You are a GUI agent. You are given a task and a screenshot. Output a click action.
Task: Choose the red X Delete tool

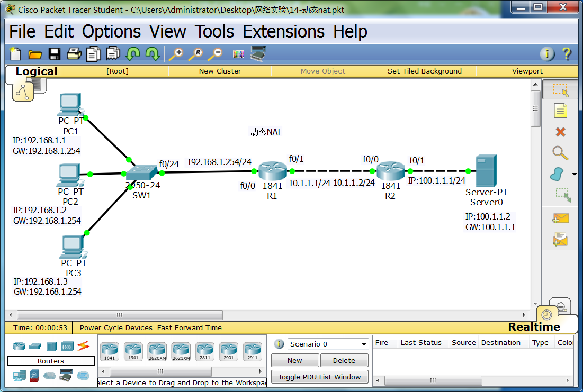click(x=560, y=132)
